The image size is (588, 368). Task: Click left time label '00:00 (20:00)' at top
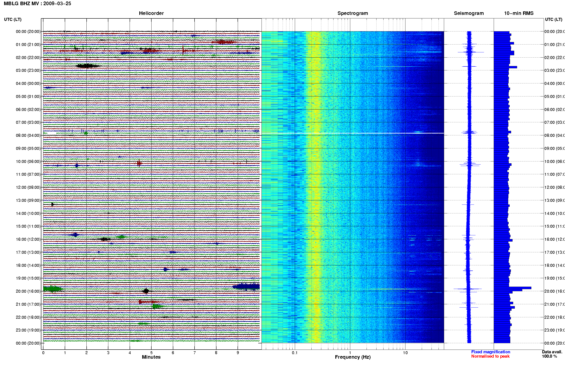[28, 31]
